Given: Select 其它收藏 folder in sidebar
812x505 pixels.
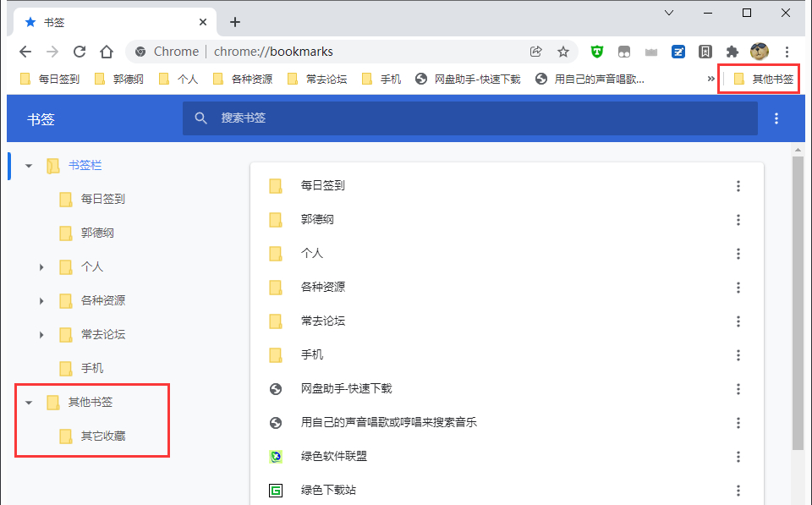Looking at the screenshot, I should click(x=103, y=436).
